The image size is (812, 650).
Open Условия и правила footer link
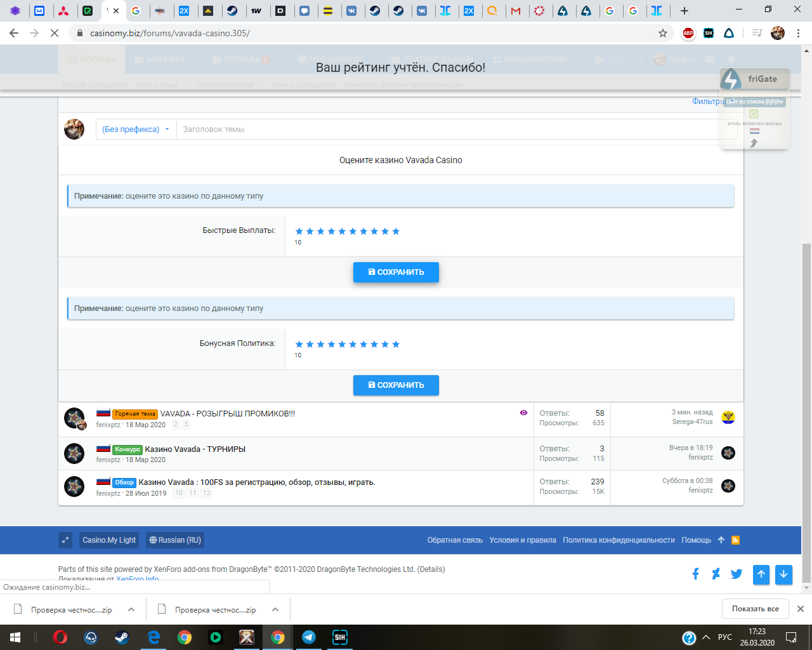coord(523,540)
